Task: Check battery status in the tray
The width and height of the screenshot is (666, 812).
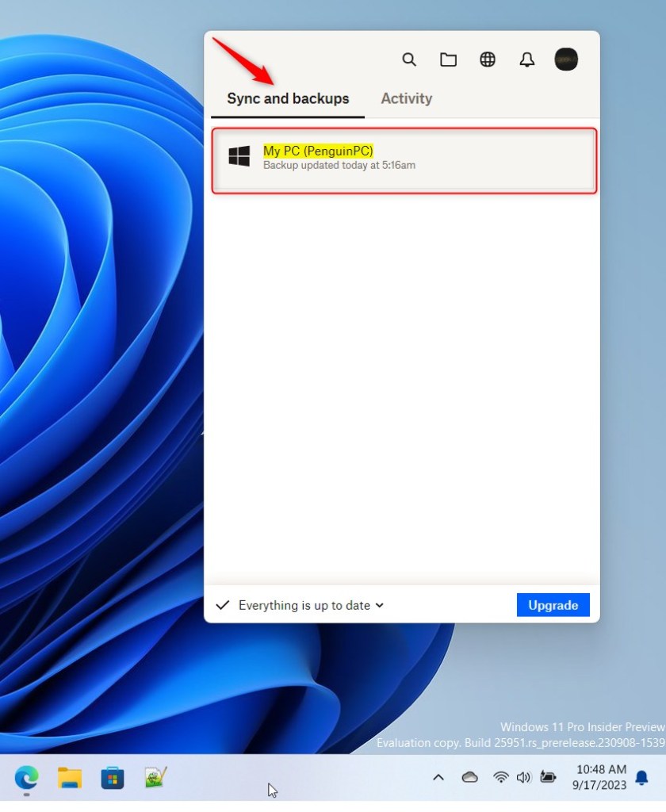Action: [549, 778]
